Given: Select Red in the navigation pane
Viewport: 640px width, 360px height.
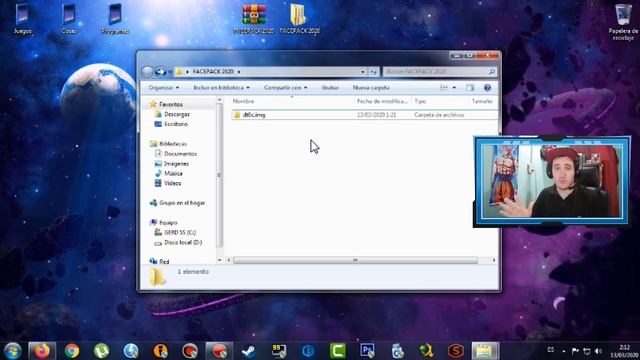Looking at the screenshot, I should [x=164, y=261].
